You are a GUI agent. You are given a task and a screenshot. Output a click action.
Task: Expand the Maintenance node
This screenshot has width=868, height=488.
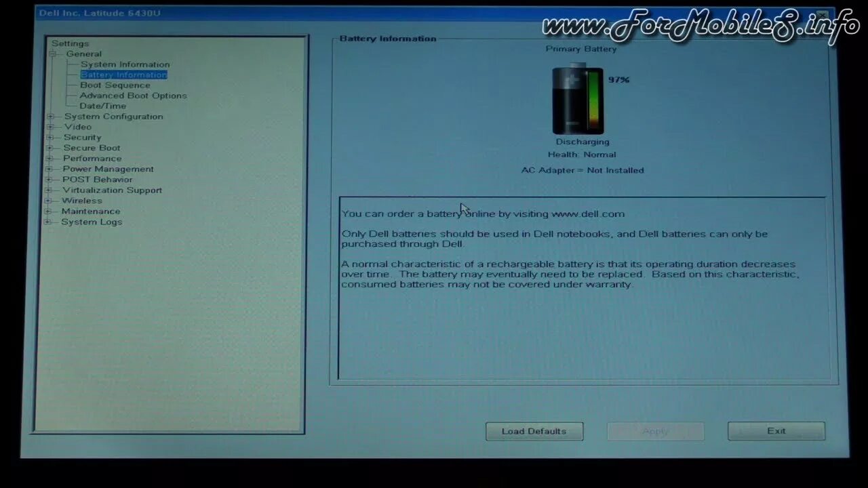[x=48, y=211]
